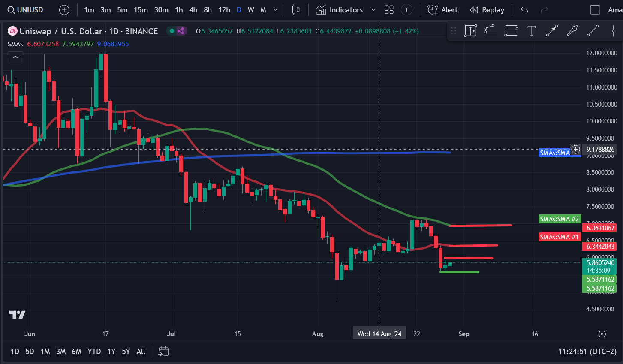Viewport: 623px width, 364px height.
Task: Click the red SMAs:SMA #1 axis label
Action: [560, 237]
